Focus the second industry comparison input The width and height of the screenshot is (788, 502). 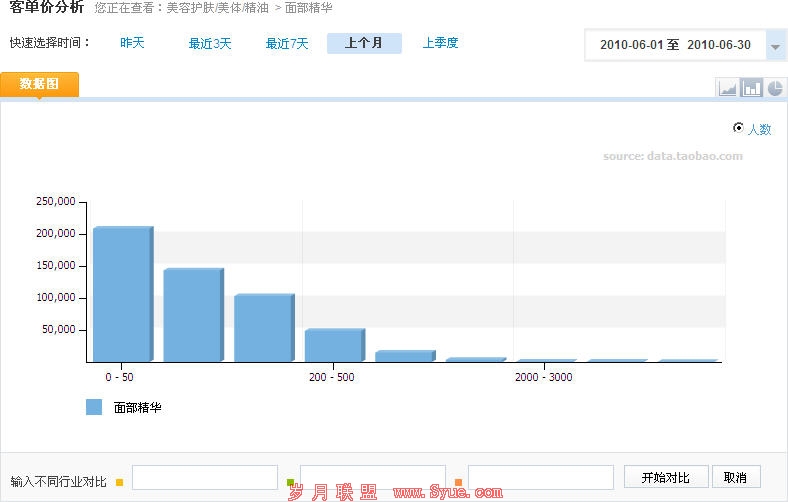coord(373,478)
